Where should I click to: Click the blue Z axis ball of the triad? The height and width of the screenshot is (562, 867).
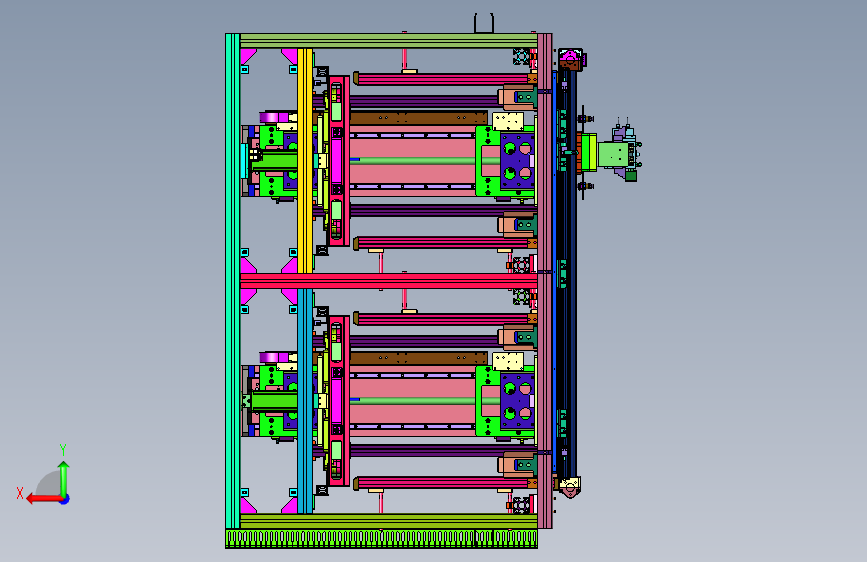(x=65, y=499)
